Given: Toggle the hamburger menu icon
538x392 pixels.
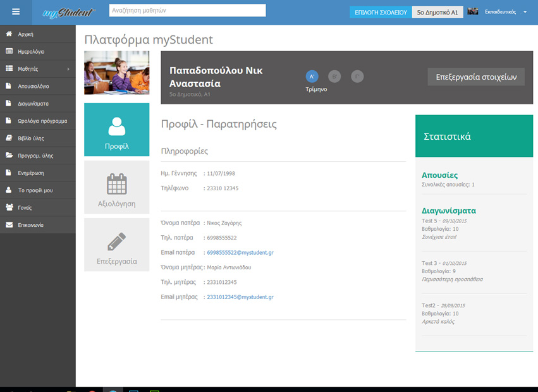Looking at the screenshot, I should (16, 11).
